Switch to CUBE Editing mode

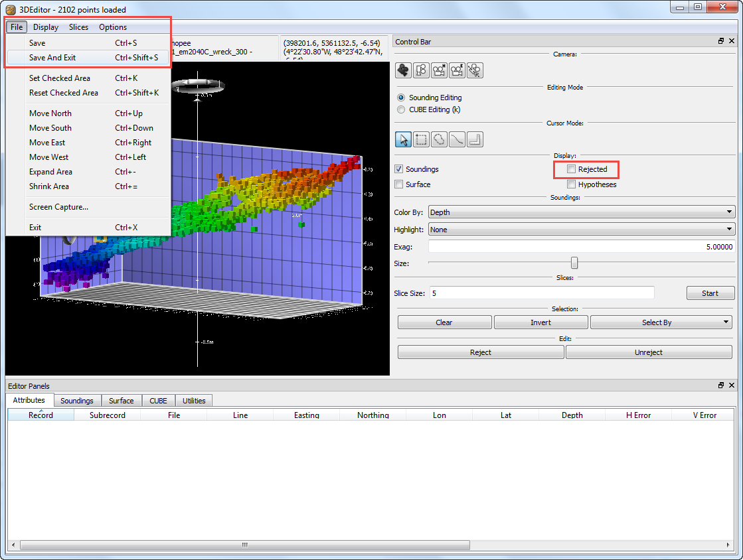point(400,109)
